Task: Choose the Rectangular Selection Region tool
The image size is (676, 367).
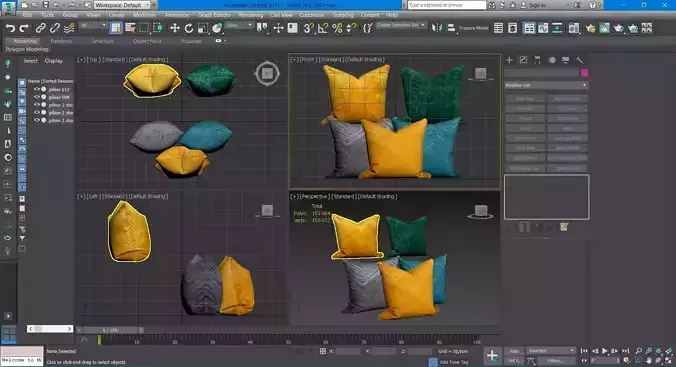Action: (144, 28)
